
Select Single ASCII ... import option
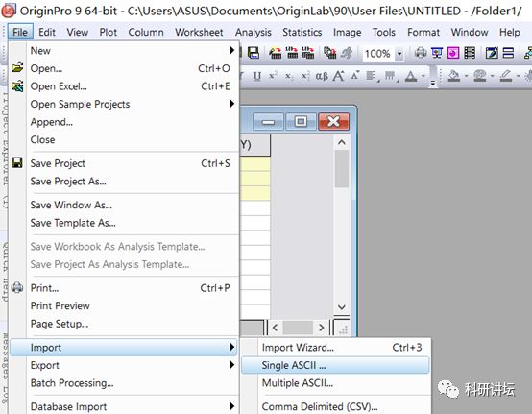click(335, 365)
